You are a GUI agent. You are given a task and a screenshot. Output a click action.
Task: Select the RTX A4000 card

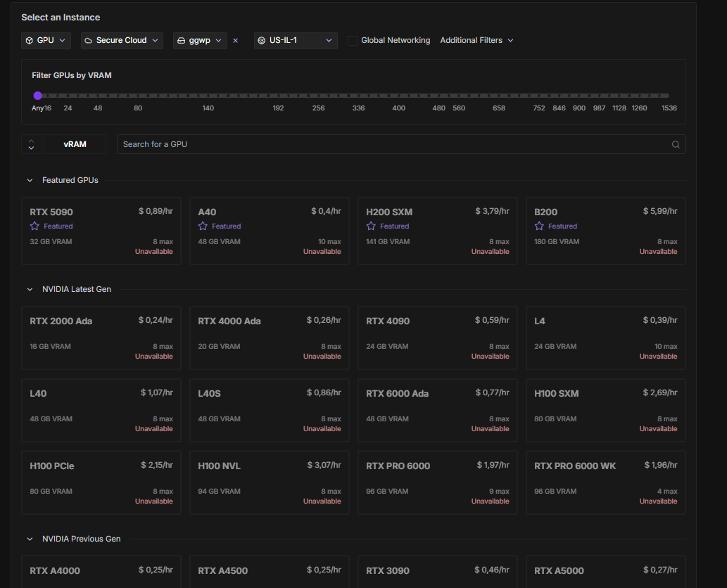pyautogui.click(x=101, y=572)
